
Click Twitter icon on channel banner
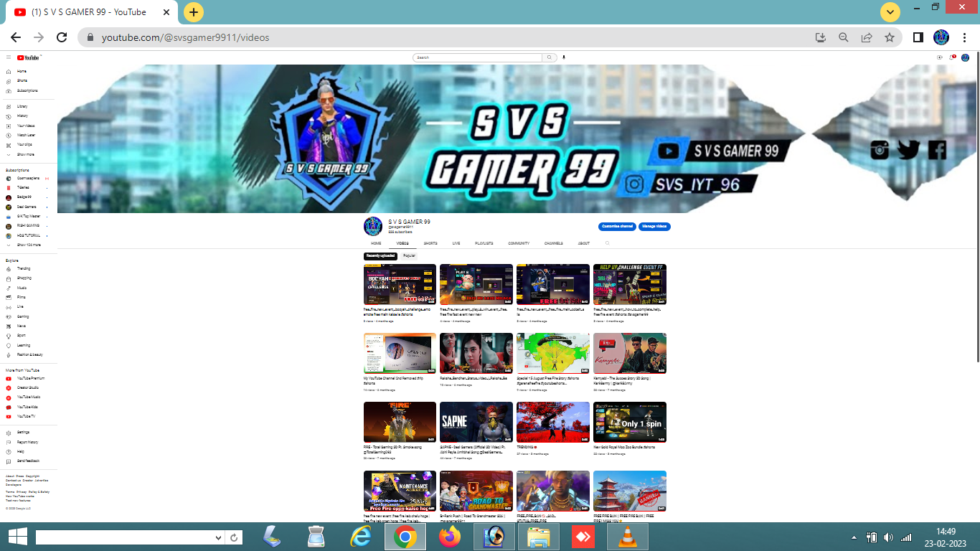pos(908,150)
